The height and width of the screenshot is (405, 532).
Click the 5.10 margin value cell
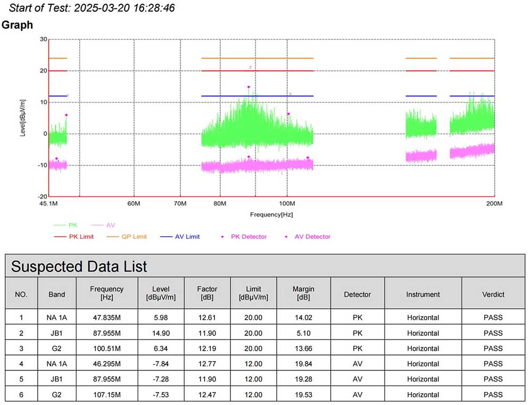point(303,333)
